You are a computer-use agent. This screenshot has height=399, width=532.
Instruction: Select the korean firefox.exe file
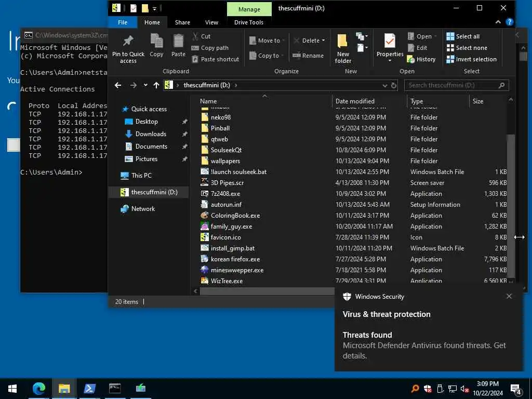(x=235, y=259)
